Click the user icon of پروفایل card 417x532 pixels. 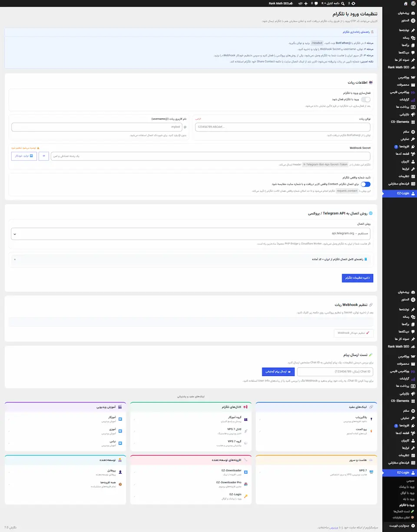pos(120,472)
